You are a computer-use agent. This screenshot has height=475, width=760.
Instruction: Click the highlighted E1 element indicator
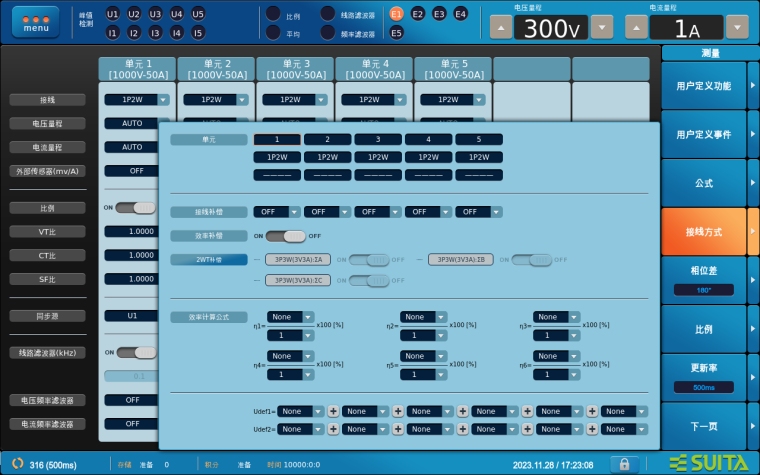396,14
